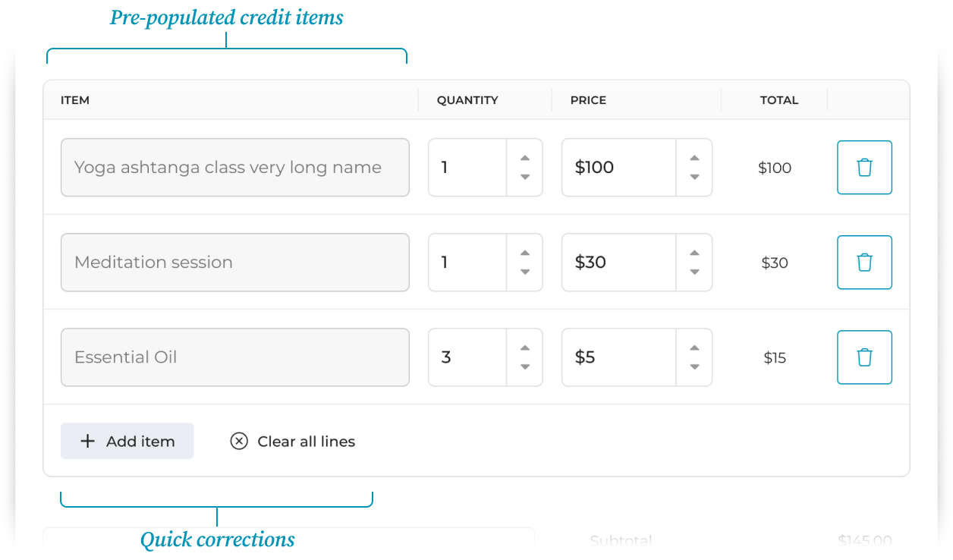Focus the Yoga ashtanga class item field

234,168
